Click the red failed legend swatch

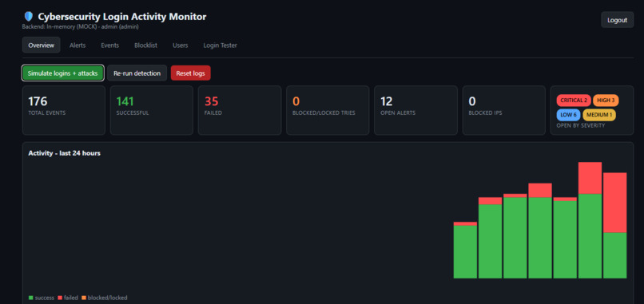(60, 298)
